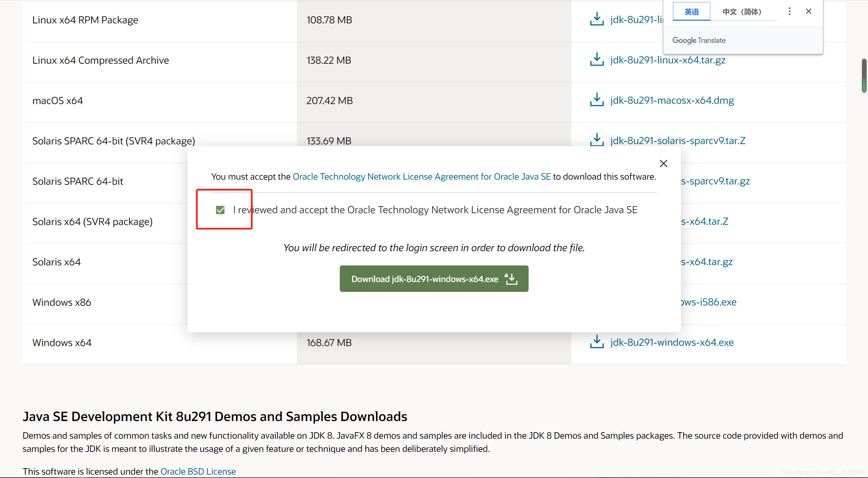Close the license agreement dialog
The width and height of the screenshot is (868, 478).
663,164
